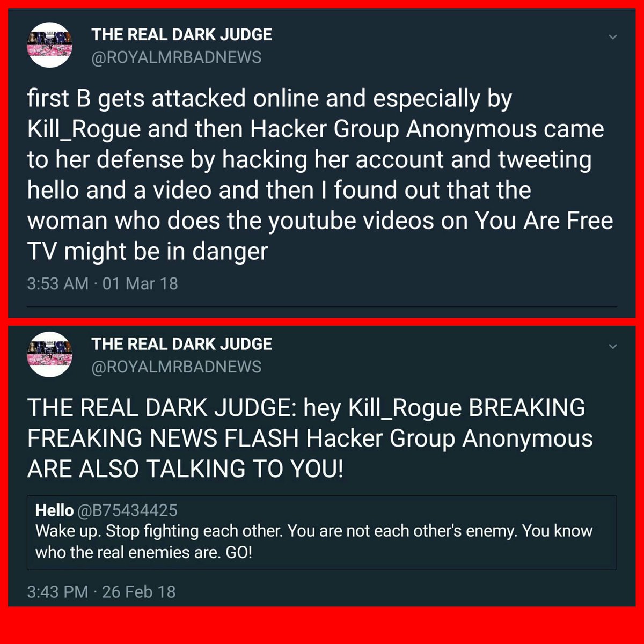Open the 3:53 AM · 01 Mar 18 timestamp
Viewport: 644px width, 644px height.
pos(103,283)
